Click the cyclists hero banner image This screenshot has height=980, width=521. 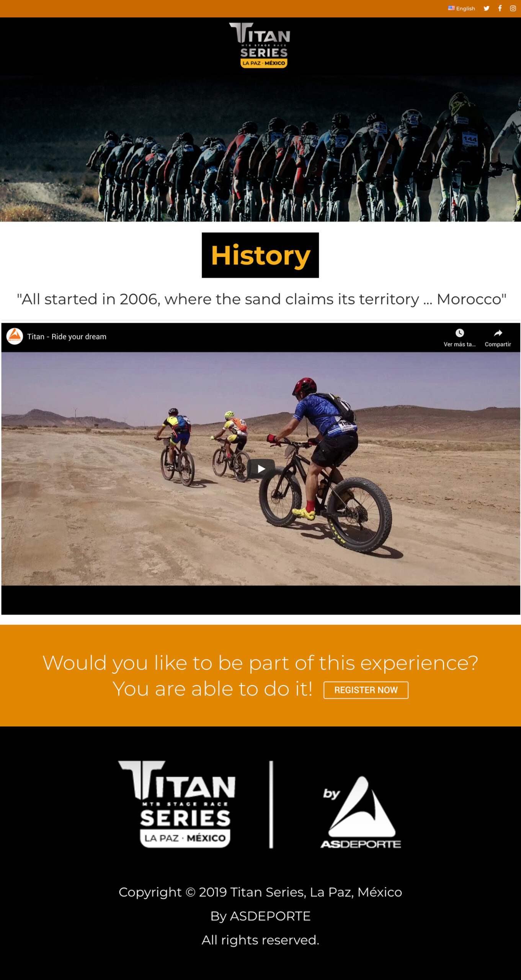click(x=260, y=149)
